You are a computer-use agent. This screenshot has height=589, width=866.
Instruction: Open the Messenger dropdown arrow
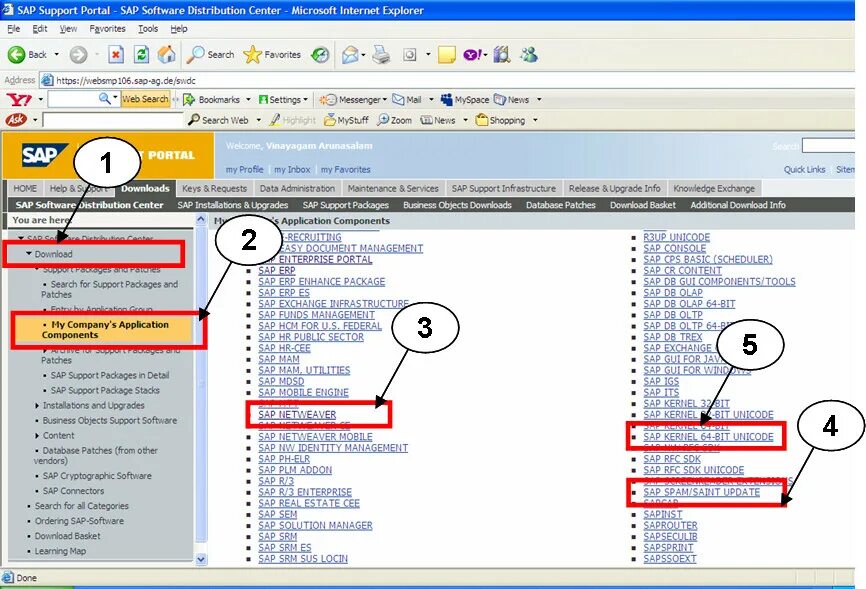coord(385,99)
